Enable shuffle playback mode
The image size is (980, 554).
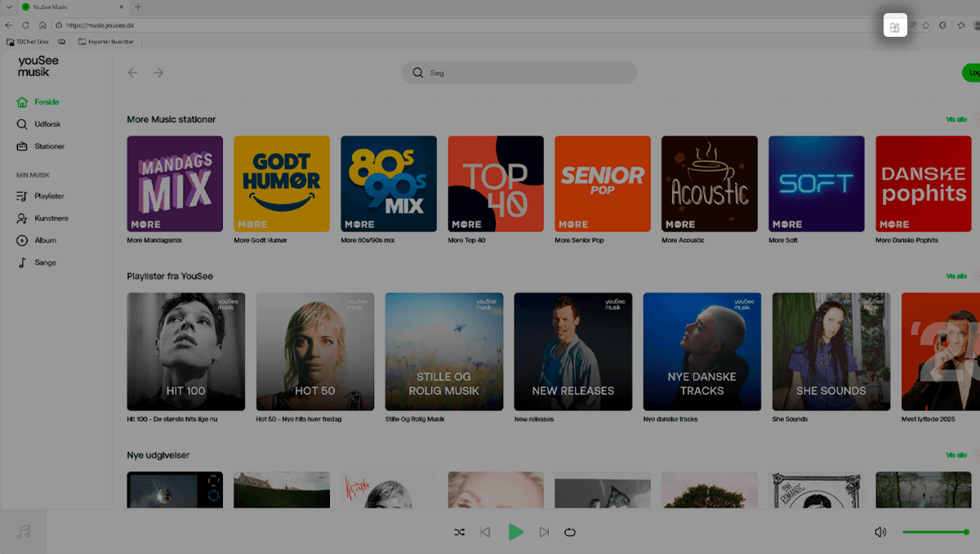point(459,531)
